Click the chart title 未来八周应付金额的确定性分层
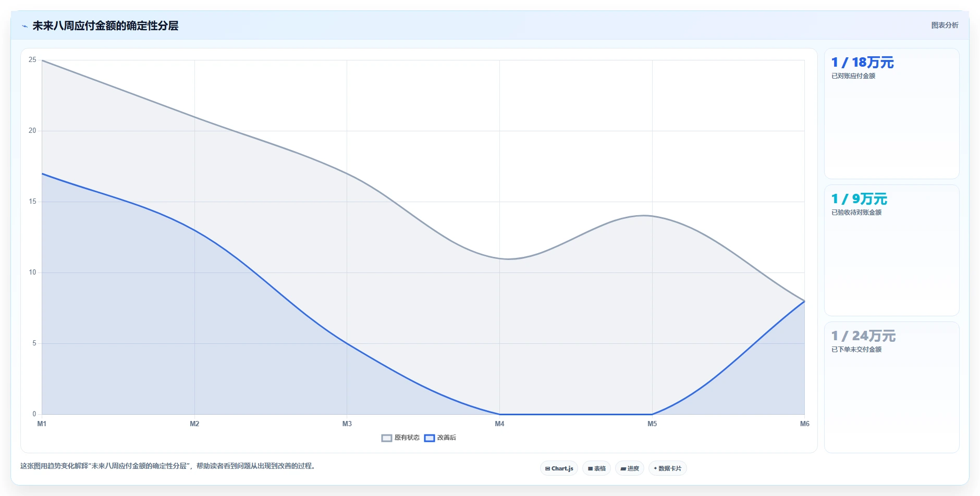The image size is (980, 496). point(105,26)
